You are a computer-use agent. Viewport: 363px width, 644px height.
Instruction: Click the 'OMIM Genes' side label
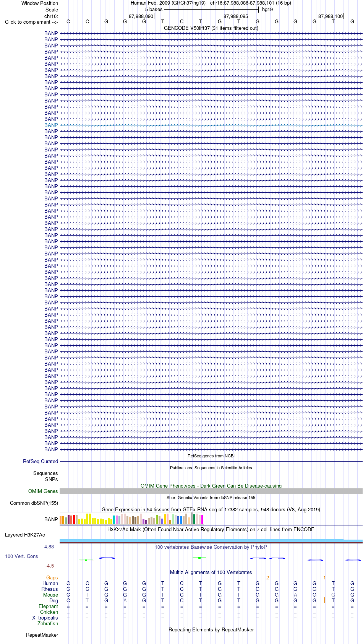[x=43, y=491]
